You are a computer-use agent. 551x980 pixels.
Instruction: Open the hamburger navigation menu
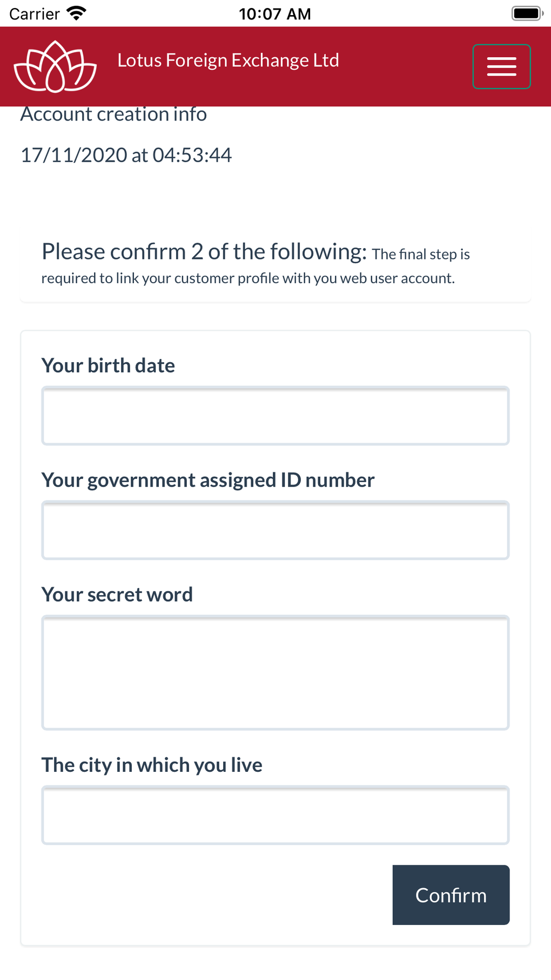501,66
